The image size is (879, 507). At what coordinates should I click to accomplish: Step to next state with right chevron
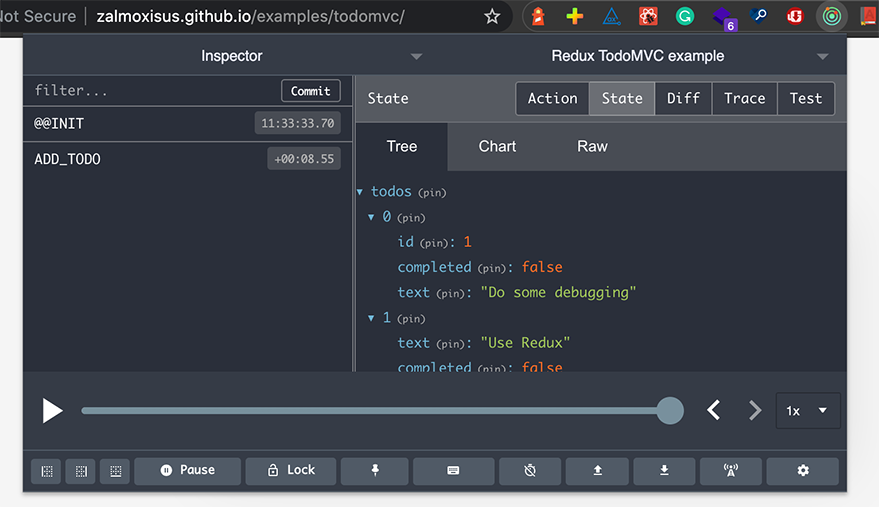(x=755, y=411)
